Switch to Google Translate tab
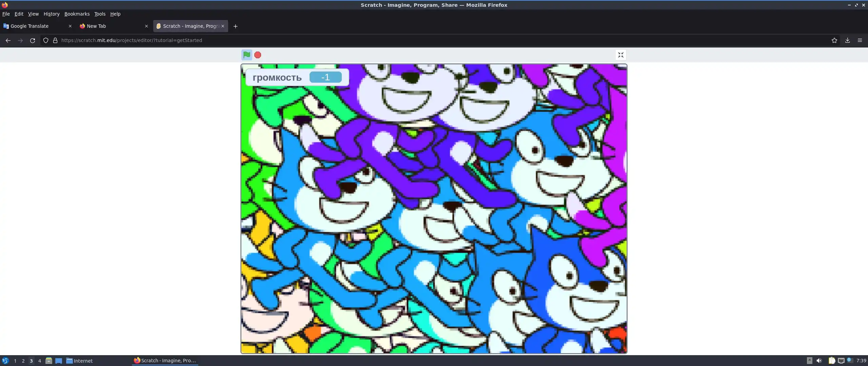Viewport: 868px width, 366px height. tap(34, 26)
